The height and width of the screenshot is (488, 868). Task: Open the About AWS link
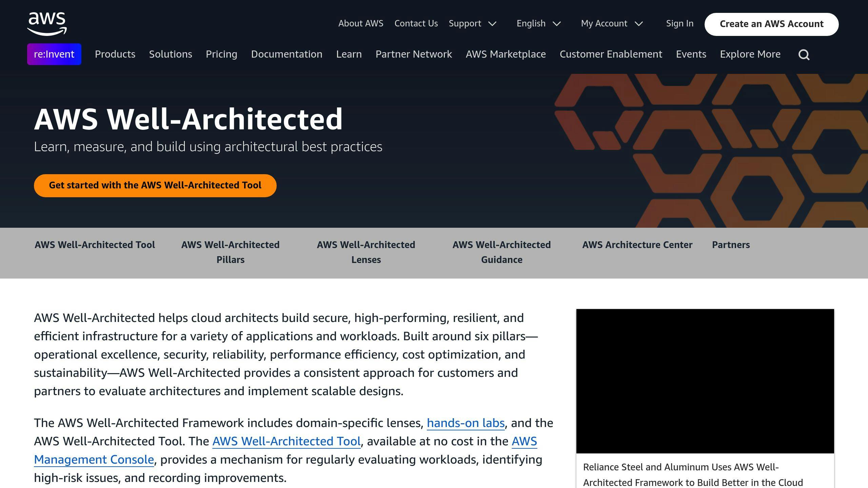click(361, 23)
